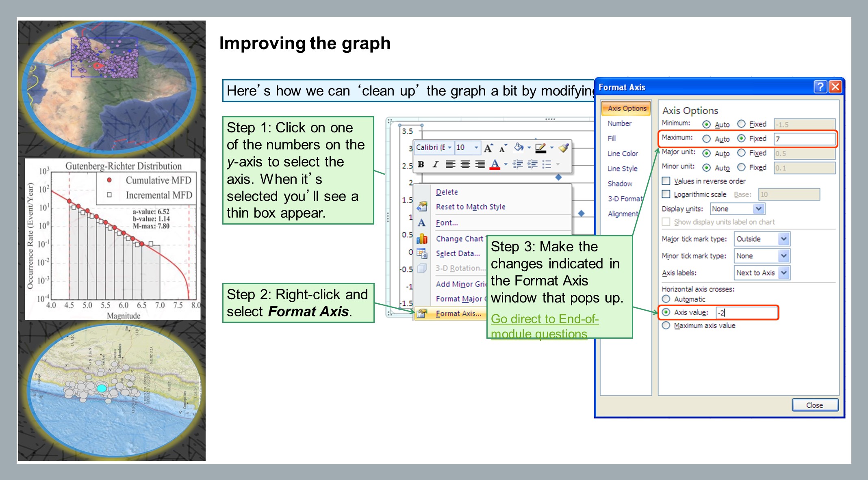Screen dimensions: 868x480
Task: Click the Grow Font icon
Action: 488,148
